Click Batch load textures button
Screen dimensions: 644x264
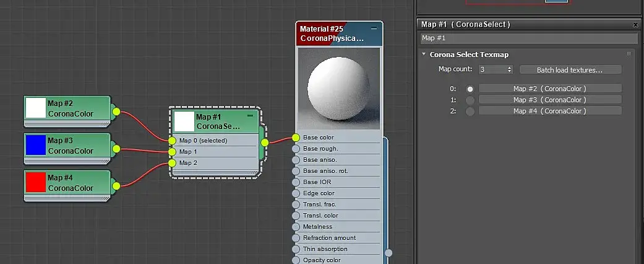point(570,70)
